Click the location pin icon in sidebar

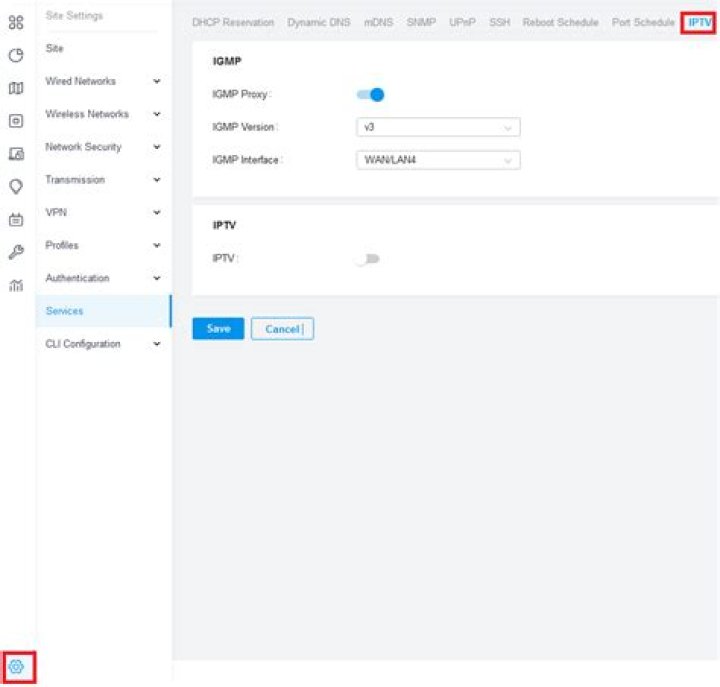coord(16,187)
